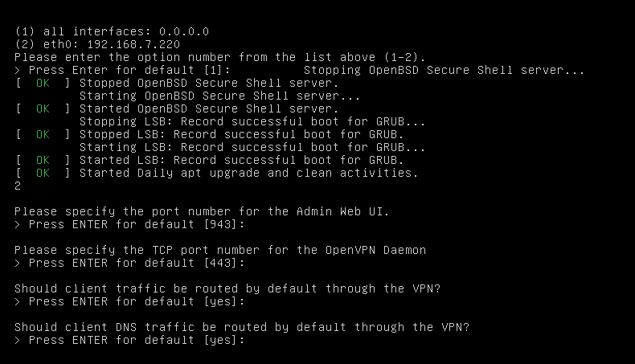Viewport: 635px width, 364px height.
Task: Click the OpenVPN Daemon TCP port question
Action: 220,250
